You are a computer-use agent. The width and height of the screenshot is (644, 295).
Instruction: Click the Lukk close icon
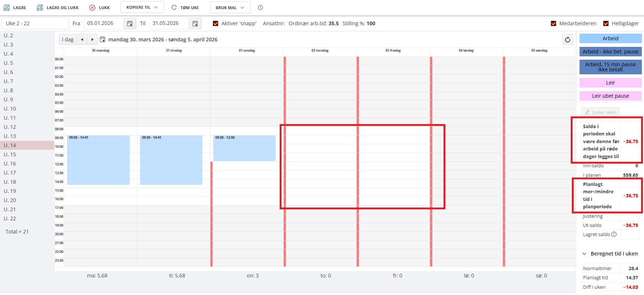pyautogui.click(x=92, y=8)
